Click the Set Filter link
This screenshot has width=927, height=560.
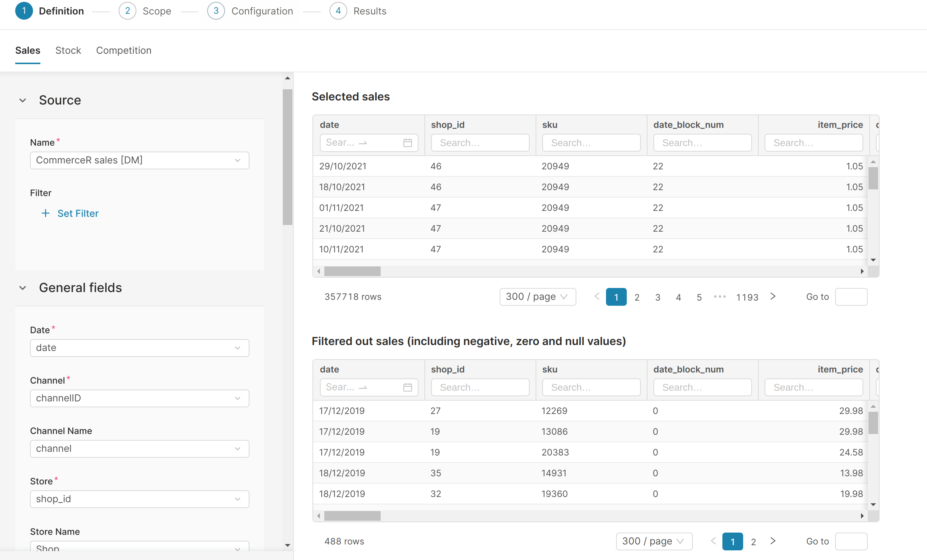[x=78, y=213]
